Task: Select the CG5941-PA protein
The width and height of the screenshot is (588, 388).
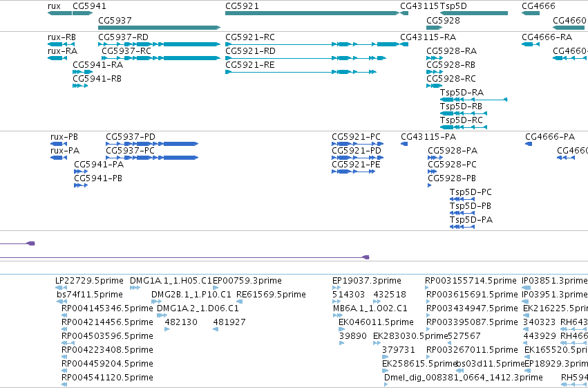Action: point(81,172)
